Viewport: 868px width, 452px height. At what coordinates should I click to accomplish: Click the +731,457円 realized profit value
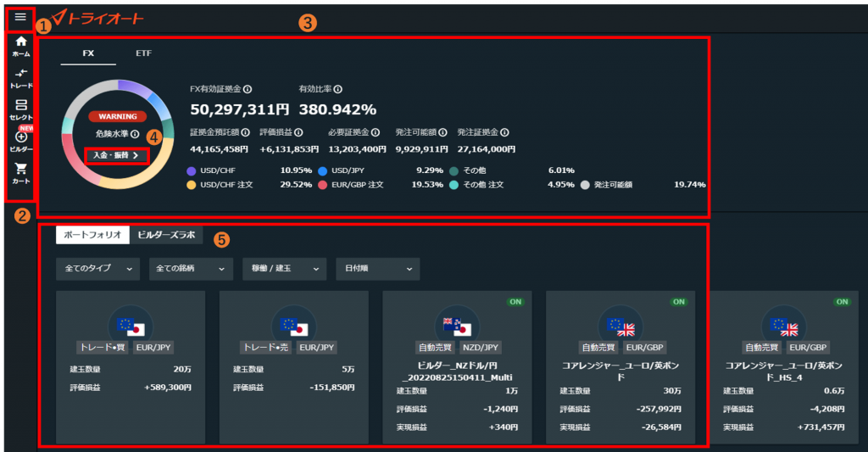[821, 427]
